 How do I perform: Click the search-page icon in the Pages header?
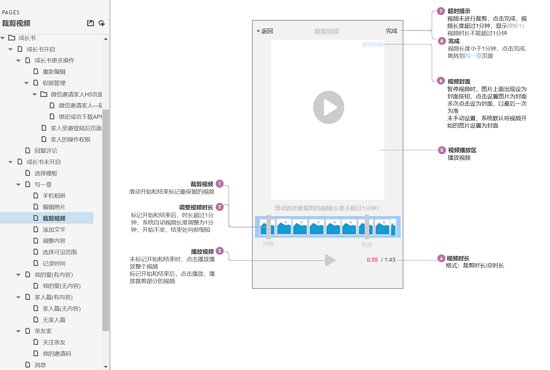(101, 23)
